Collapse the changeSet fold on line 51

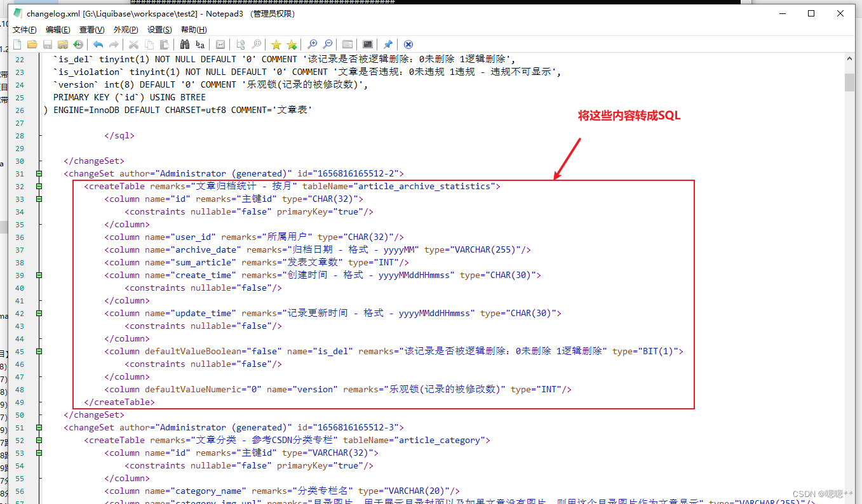pyautogui.click(x=39, y=427)
